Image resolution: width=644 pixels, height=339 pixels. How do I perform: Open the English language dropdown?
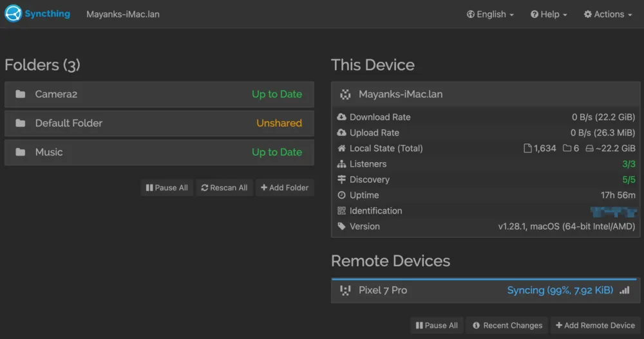490,14
